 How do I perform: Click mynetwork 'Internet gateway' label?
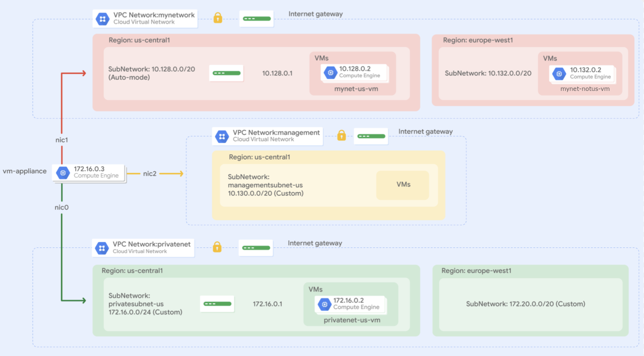tap(315, 14)
